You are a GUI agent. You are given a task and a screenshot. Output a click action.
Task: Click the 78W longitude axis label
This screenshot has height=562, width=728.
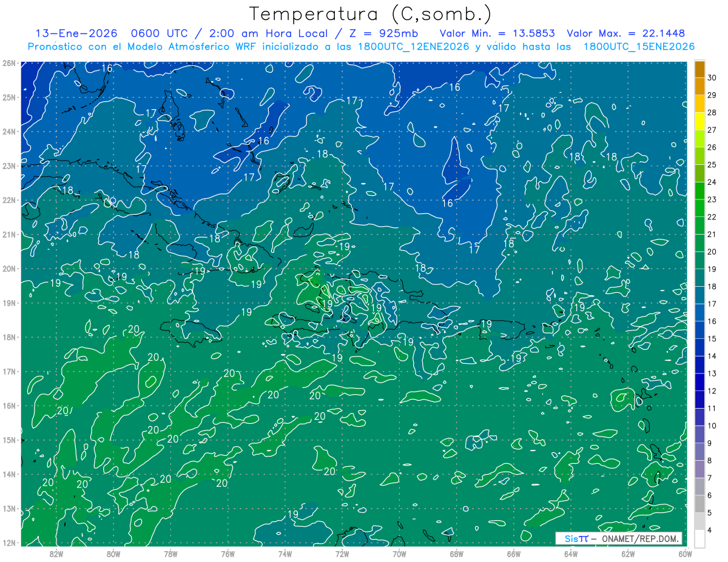tap(170, 554)
